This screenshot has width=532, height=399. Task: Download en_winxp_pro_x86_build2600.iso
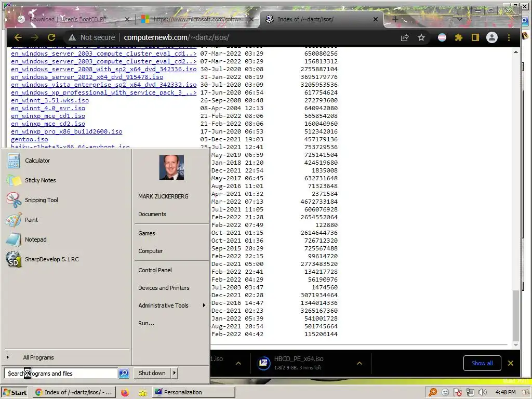[x=66, y=131]
